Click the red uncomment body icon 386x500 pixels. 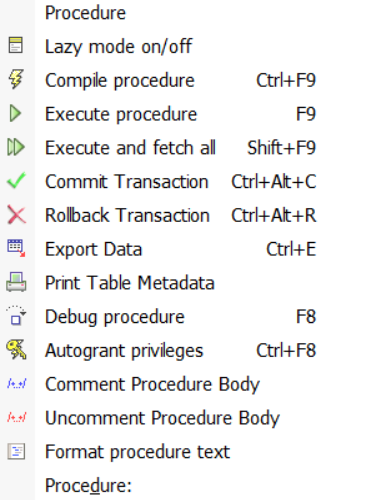tap(17, 417)
